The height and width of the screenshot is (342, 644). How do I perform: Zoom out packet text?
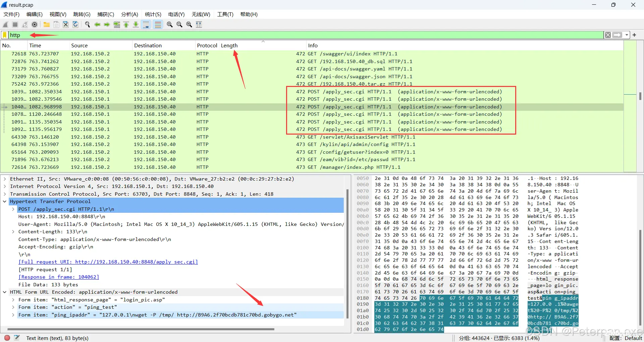[x=179, y=25]
